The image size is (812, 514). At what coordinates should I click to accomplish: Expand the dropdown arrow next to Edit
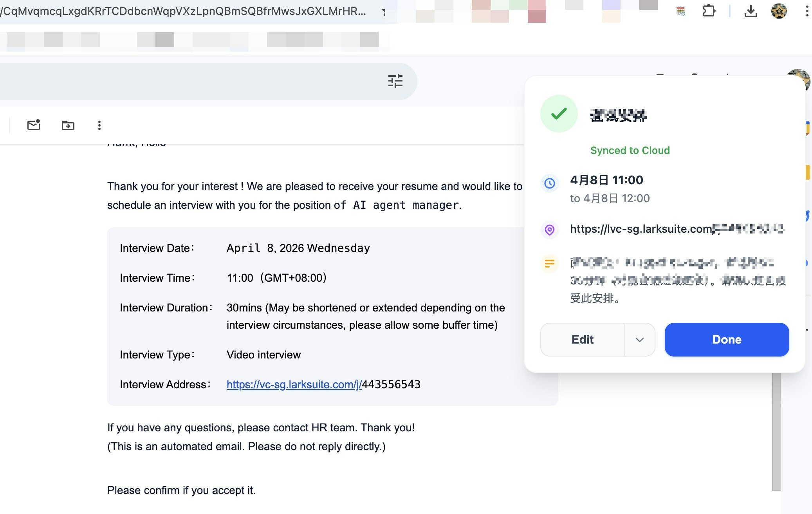click(x=639, y=340)
